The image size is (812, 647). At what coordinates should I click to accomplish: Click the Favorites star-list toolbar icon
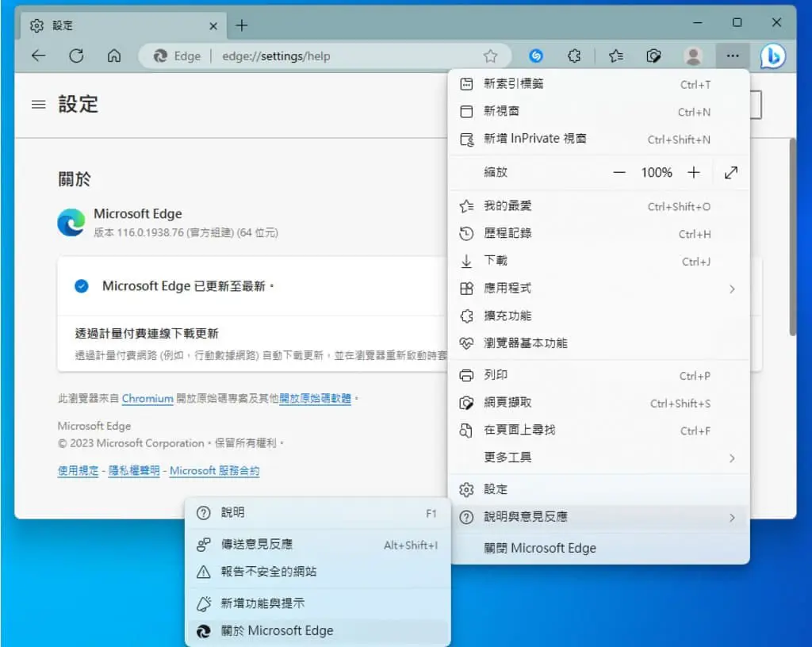coord(615,56)
